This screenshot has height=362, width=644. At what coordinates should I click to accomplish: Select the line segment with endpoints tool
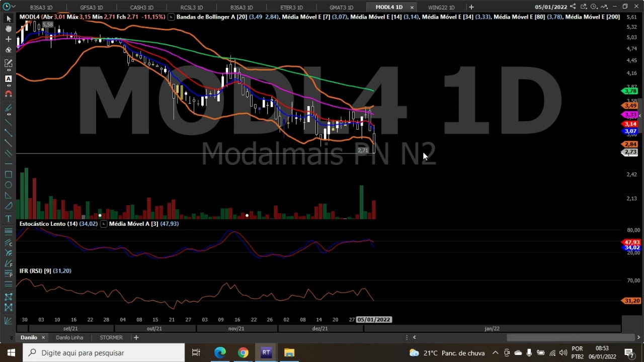click(x=9, y=132)
